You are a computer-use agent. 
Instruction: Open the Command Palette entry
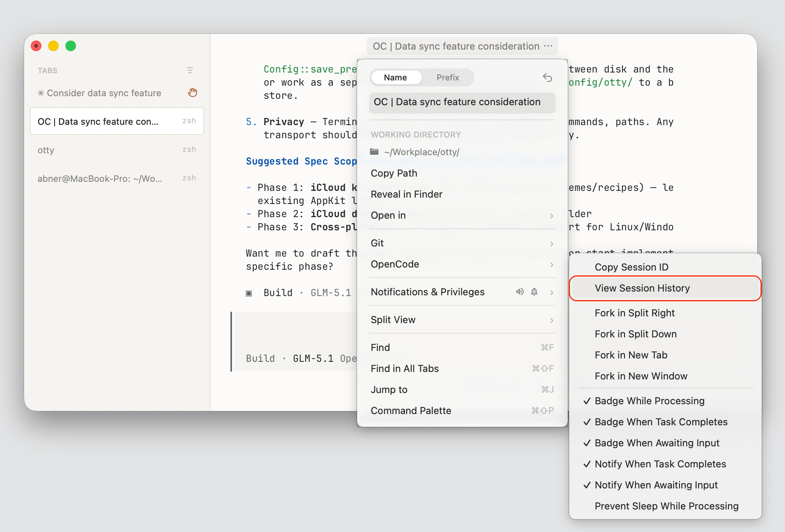coord(462,411)
